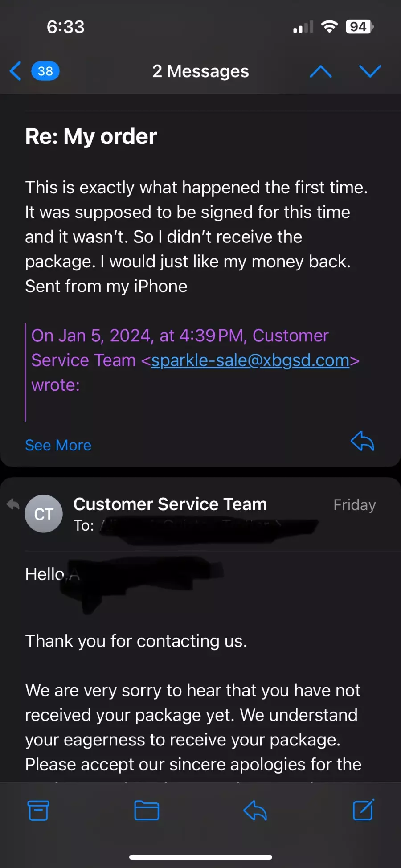Compose new email with the pencil icon

coord(364,810)
